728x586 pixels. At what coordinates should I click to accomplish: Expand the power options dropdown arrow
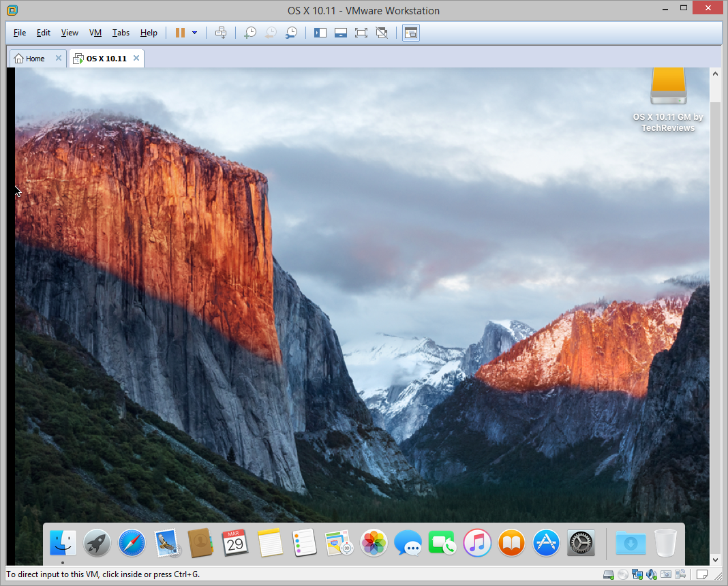coord(194,33)
